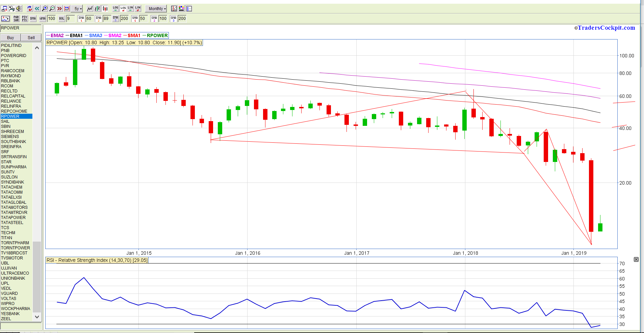
Task: Mute sound using the speaker icon
Action: tap(19, 8)
